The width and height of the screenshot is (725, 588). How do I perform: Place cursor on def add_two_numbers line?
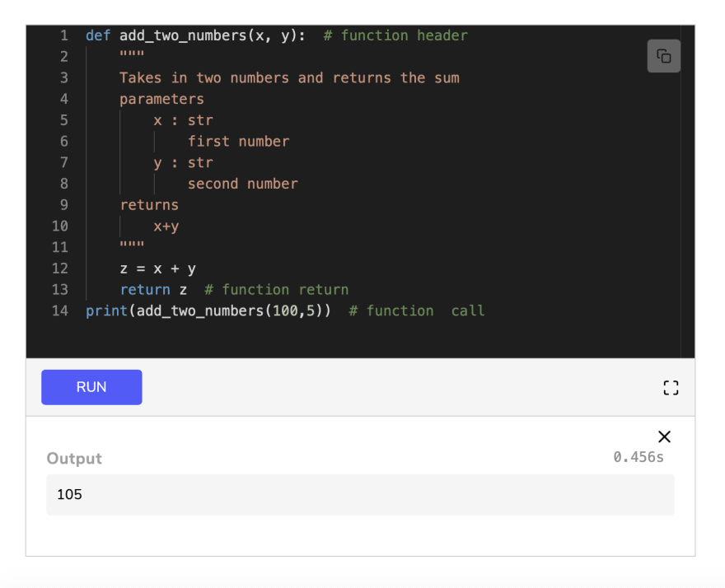(x=195, y=35)
